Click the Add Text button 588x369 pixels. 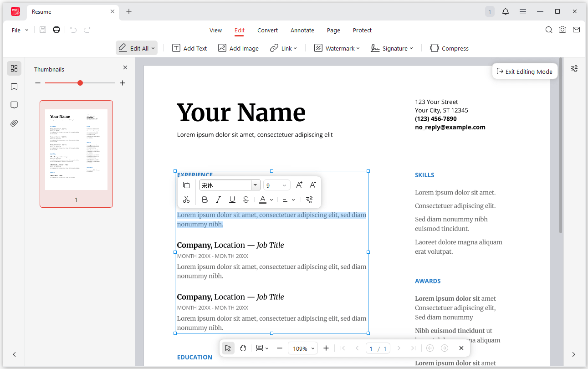point(189,48)
